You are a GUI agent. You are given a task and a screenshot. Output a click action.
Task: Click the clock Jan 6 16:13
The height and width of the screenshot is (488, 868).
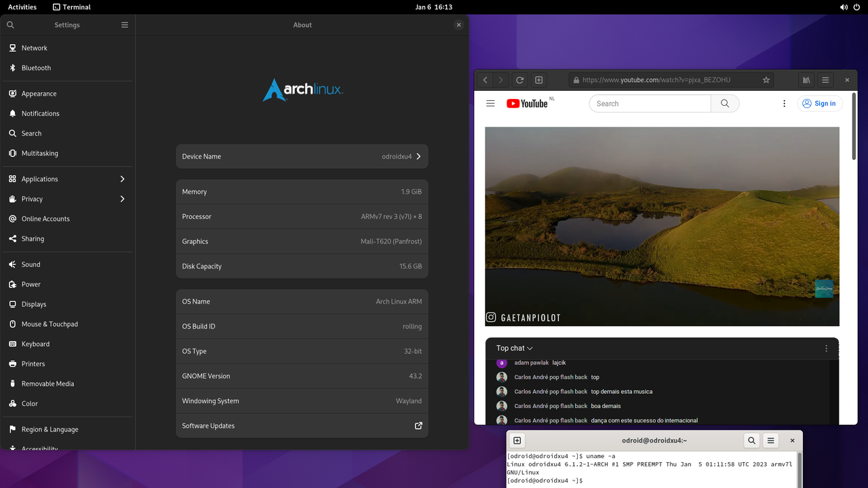[433, 7]
